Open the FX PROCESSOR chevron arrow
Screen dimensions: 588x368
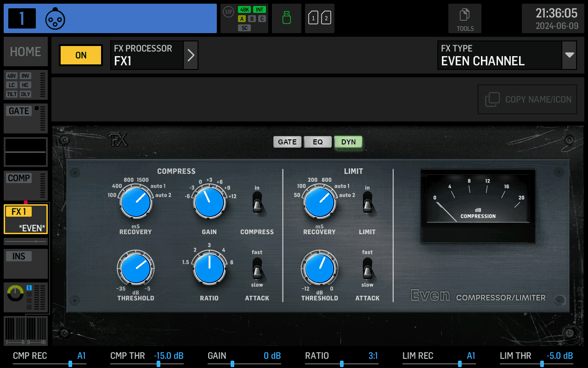coord(191,55)
